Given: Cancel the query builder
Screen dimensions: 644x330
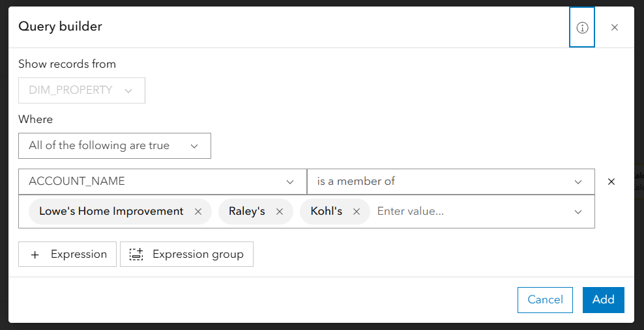Looking at the screenshot, I should click(x=545, y=299).
